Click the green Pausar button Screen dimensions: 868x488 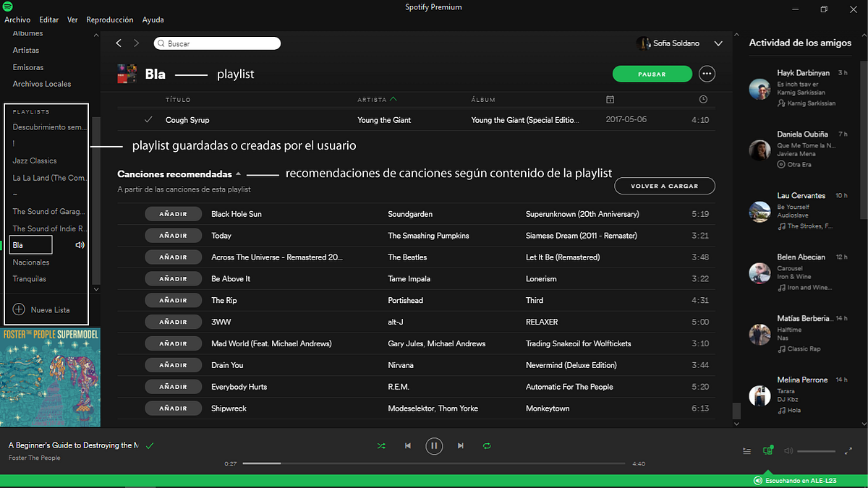click(652, 74)
